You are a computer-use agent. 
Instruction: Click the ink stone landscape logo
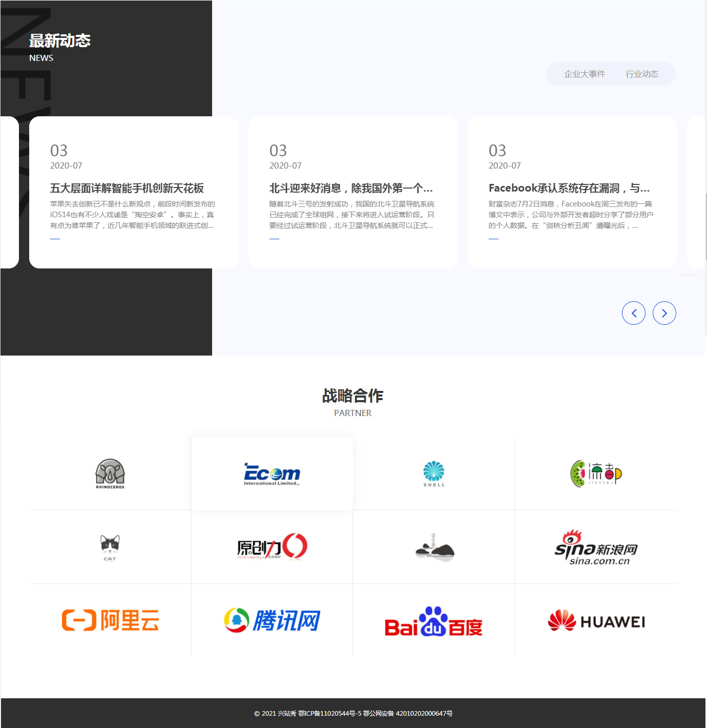pos(434,547)
